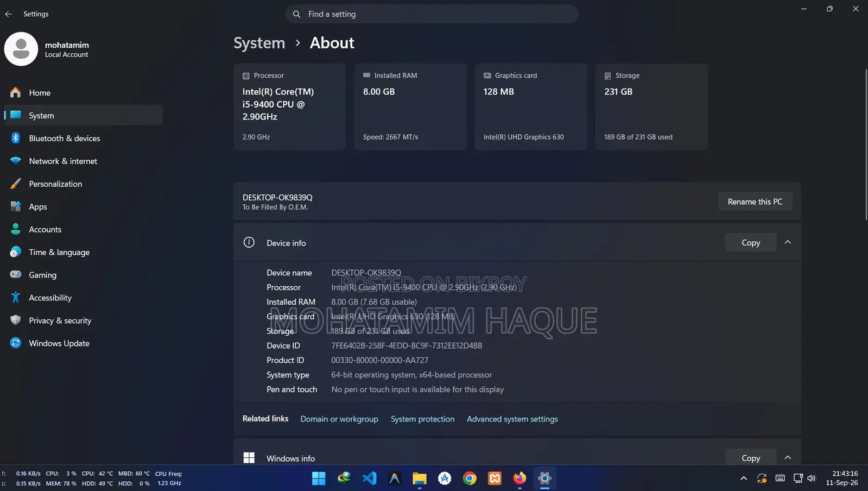Image resolution: width=868 pixels, height=491 pixels.
Task: Open Network & internet settings
Action: tap(84, 161)
